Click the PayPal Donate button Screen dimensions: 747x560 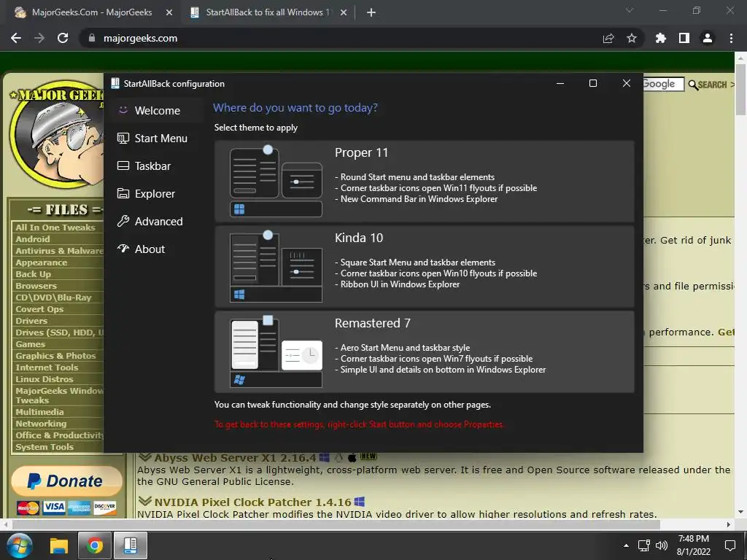pyautogui.click(x=66, y=481)
